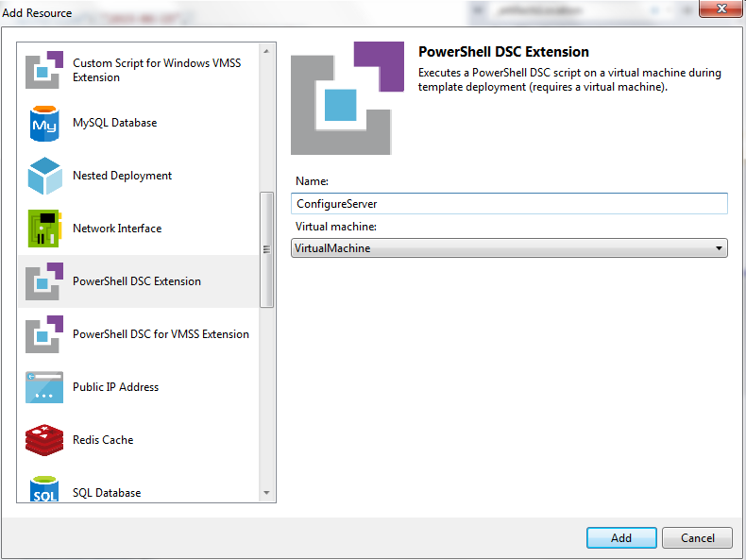The width and height of the screenshot is (746, 560).
Task: Close the Add Resource dialog
Action: click(x=721, y=8)
